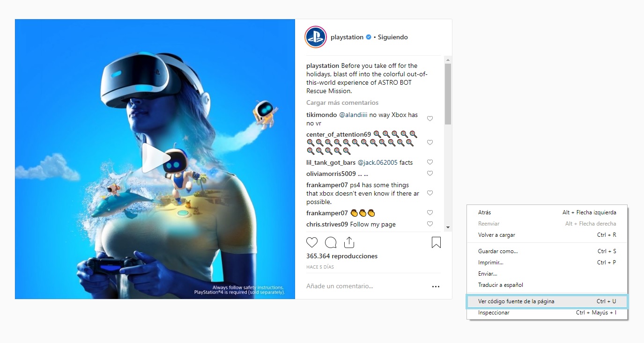Open the @jack.062005 mention link
This screenshot has width=644, height=343.
coord(378,163)
